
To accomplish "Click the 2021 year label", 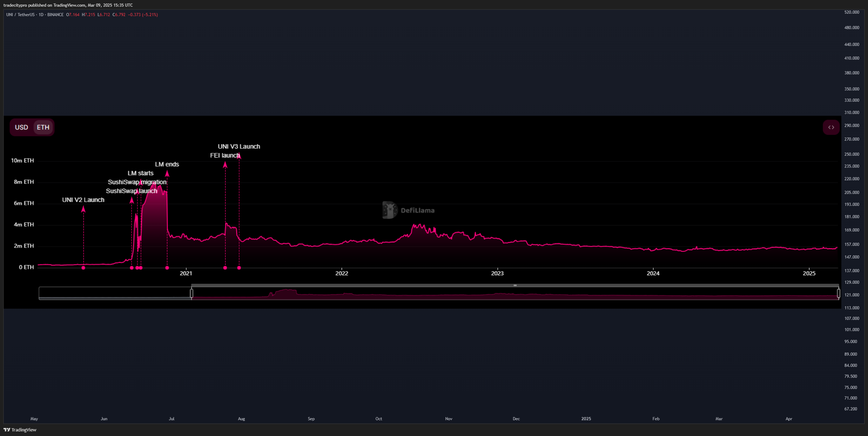I will pos(186,274).
